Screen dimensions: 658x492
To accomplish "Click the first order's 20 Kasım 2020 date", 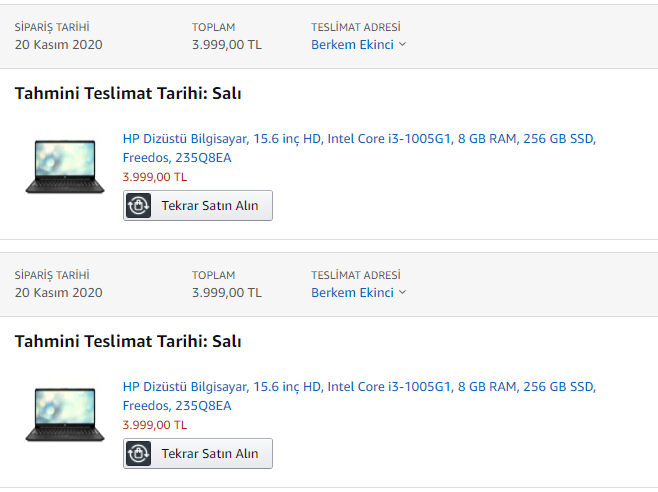I will [x=58, y=44].
